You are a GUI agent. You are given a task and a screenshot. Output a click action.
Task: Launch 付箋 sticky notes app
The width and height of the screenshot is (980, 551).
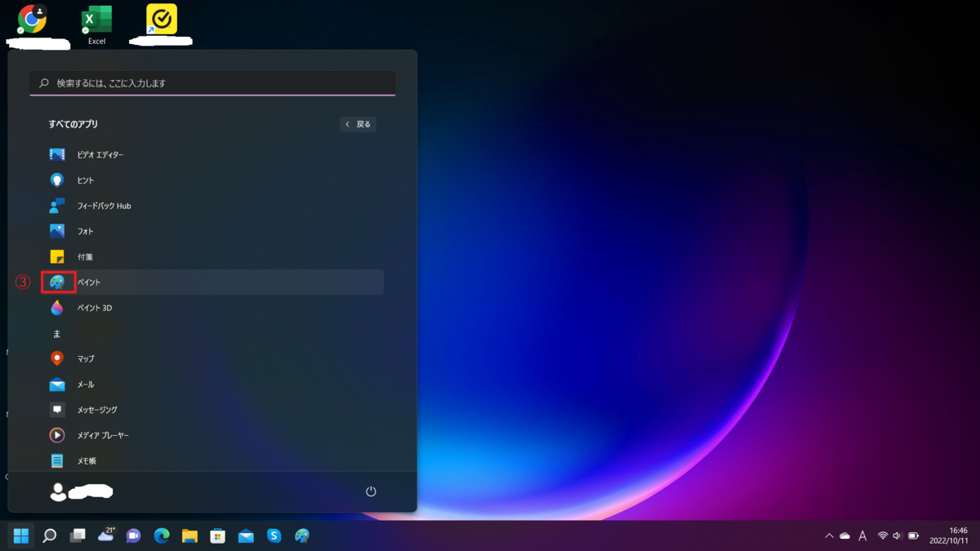coord(212,256)
